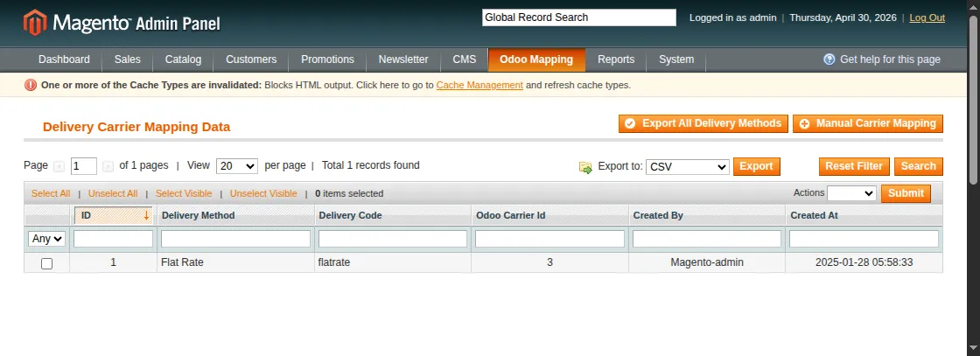Screen dimensions: 980x356
Task: Open the Customers menu
Action: point(251,59)
